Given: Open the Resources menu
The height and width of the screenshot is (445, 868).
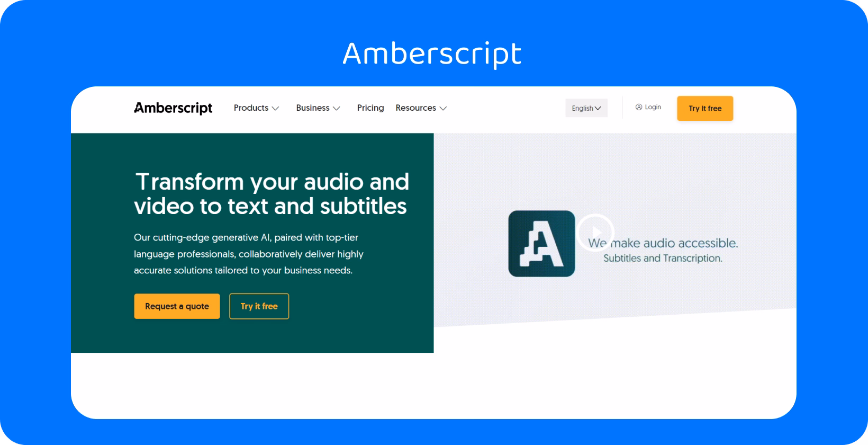Looking at the screenshot, I should [x=421, y=108].
